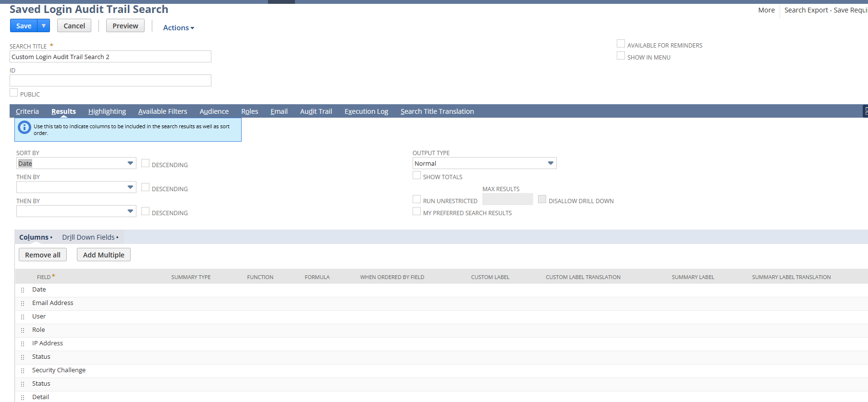Grab the drag handle beside the Date row
868x402 pixels.
23,290
